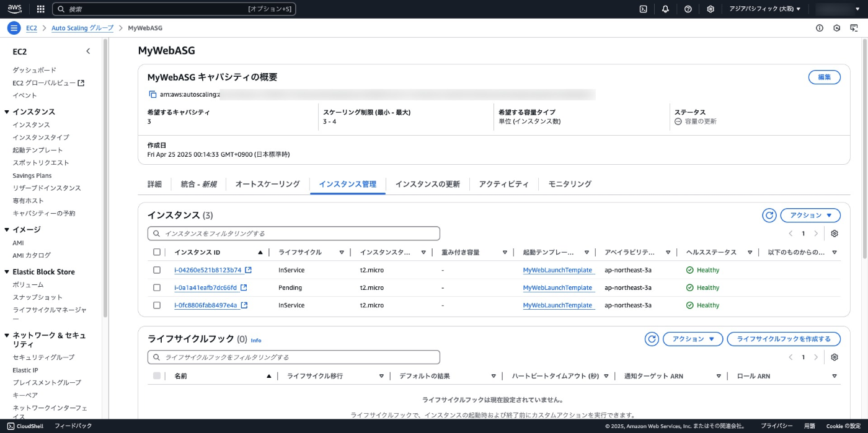Open the instances アクション dropdown
The width and height of the screenshot is (868, 433).
pos(810,215)
